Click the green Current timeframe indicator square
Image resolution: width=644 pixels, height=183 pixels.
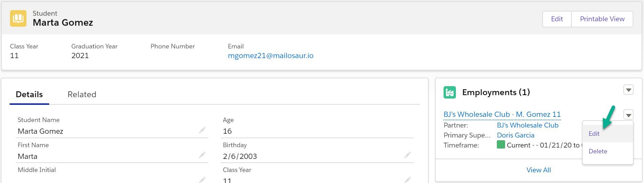point(501,145)
